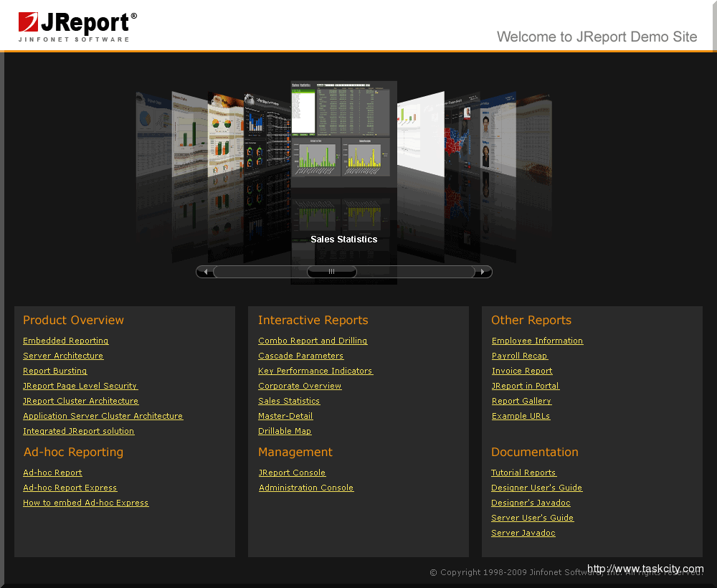Image resolution: width=717 pixels, height=588 pixels.
Task: Open Key Performance Indicators link
Action: (315, 371)
